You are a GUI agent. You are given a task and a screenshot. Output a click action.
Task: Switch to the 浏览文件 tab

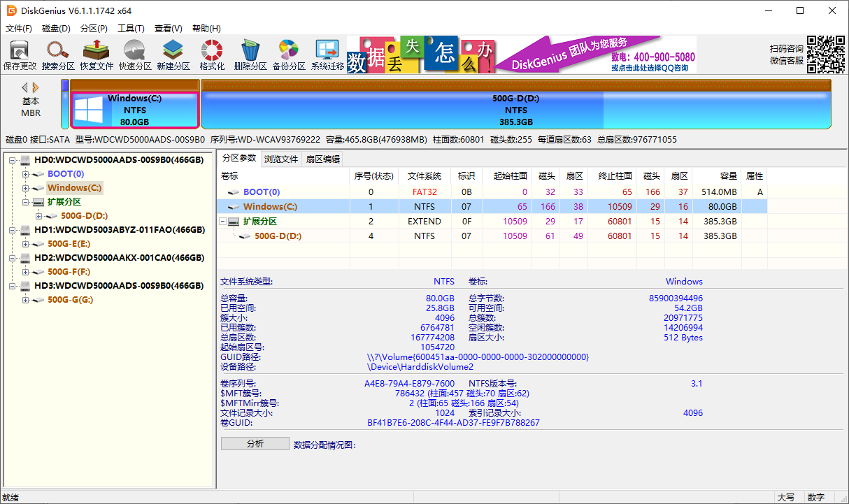pos(281,159)
